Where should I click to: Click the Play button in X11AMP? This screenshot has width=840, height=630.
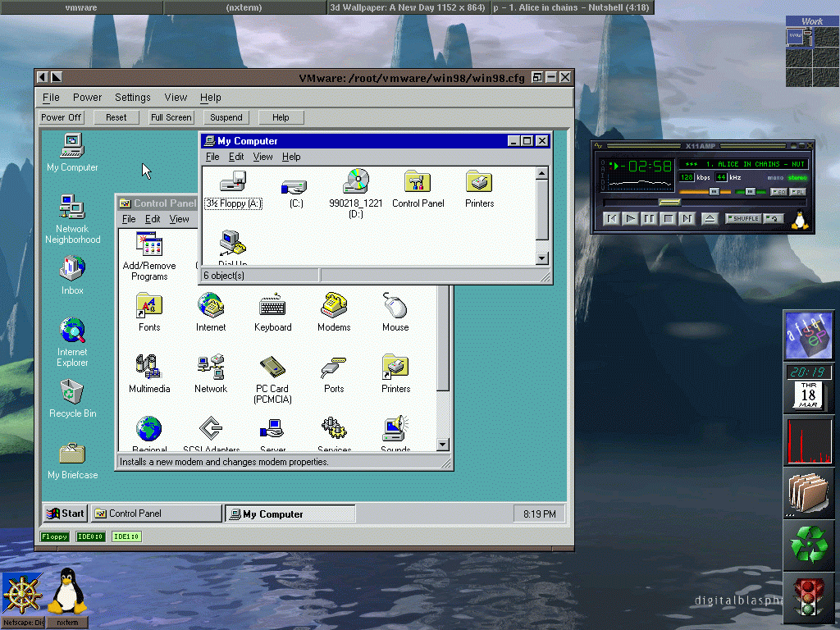[631, 218]
